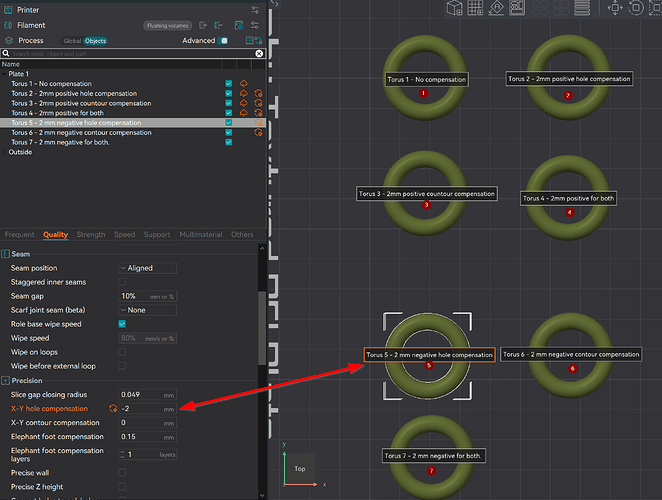
Task: Select the Move tool
Action: [x=615, y=8]
